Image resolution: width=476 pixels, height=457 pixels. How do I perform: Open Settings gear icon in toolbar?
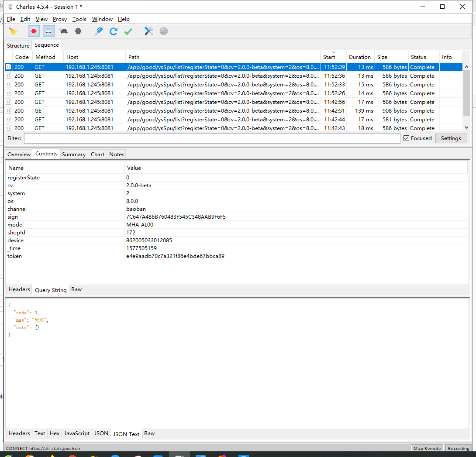[x=164, y=31]
